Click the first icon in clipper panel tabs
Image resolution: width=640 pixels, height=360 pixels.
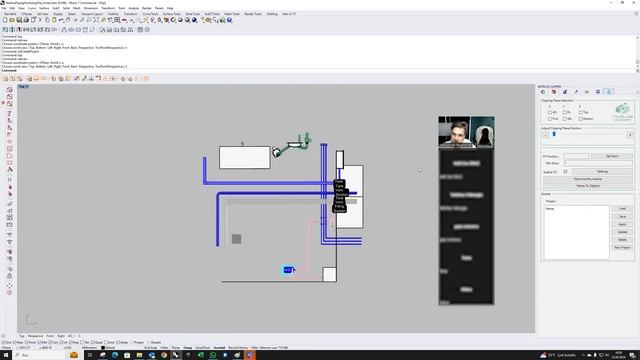[x=543, y=92]
